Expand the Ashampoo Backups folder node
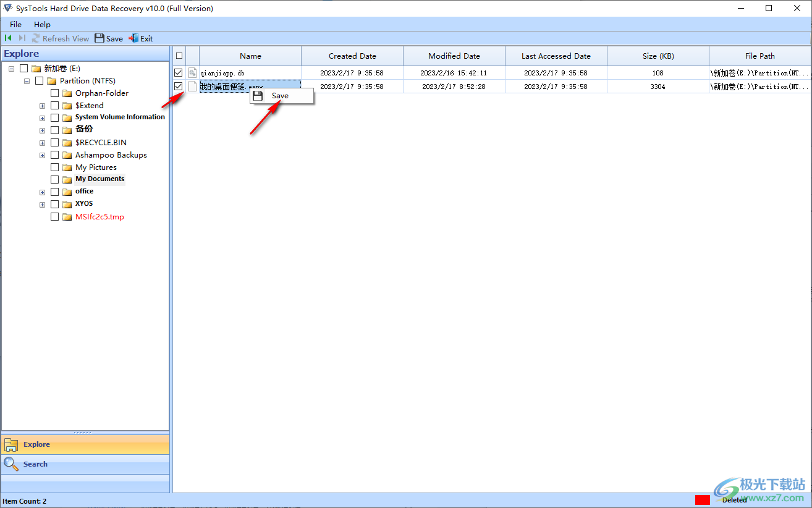Screen dimensions: 812x508 coord(43,155)
